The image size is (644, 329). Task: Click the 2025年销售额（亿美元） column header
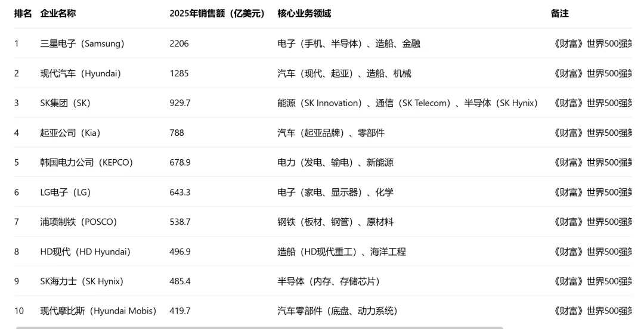coord(217,14)
